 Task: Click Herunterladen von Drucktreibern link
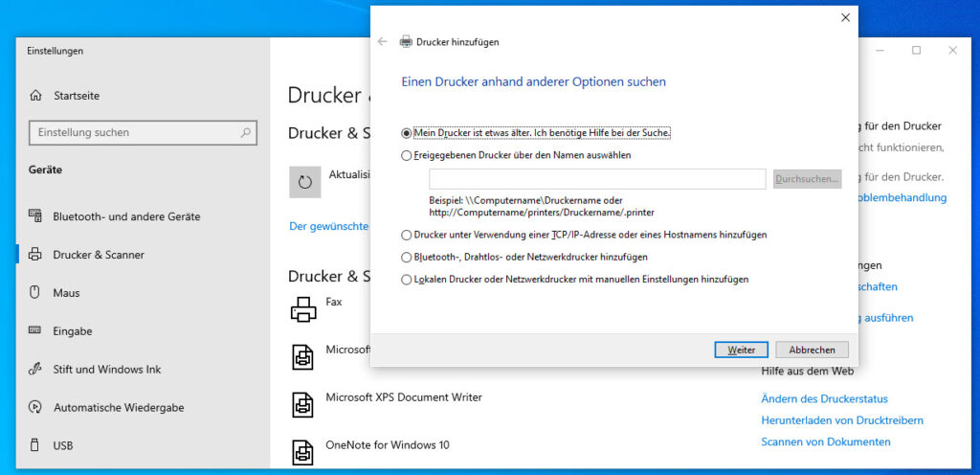pos(842,420)
